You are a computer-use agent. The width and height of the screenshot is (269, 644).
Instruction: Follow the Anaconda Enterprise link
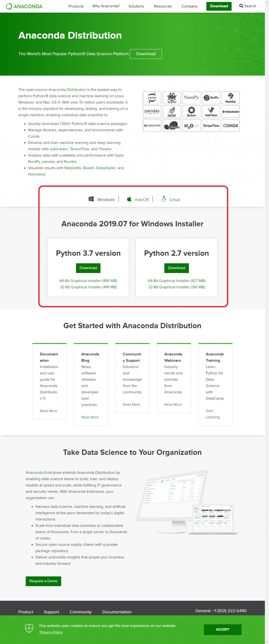point(43,472)
